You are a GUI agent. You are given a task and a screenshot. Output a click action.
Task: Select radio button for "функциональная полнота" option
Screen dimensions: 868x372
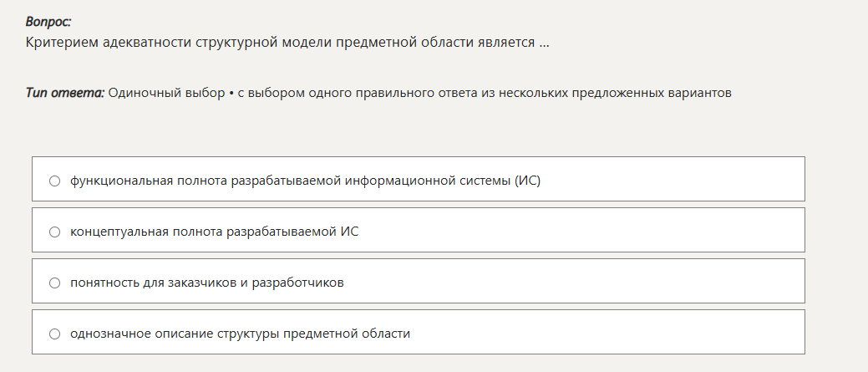tap(55, 180)
